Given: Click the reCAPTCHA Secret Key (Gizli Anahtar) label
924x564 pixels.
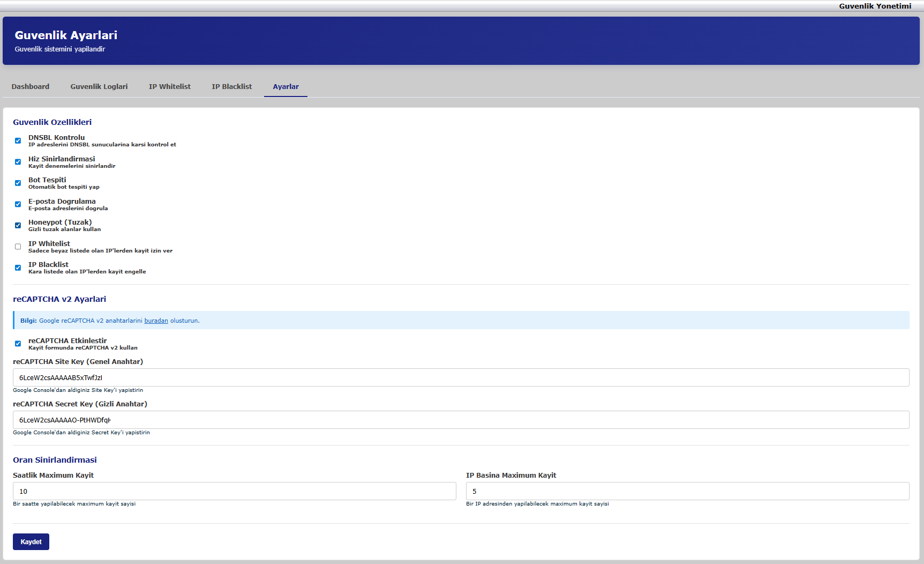Looking at the screenshot, I should tap(80, 404).
